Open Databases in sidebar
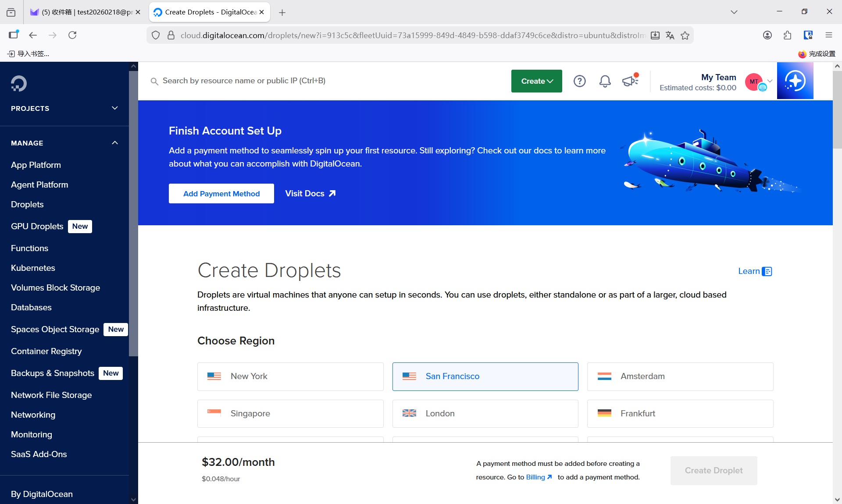842x504 pixels. (x=31, y=308)
